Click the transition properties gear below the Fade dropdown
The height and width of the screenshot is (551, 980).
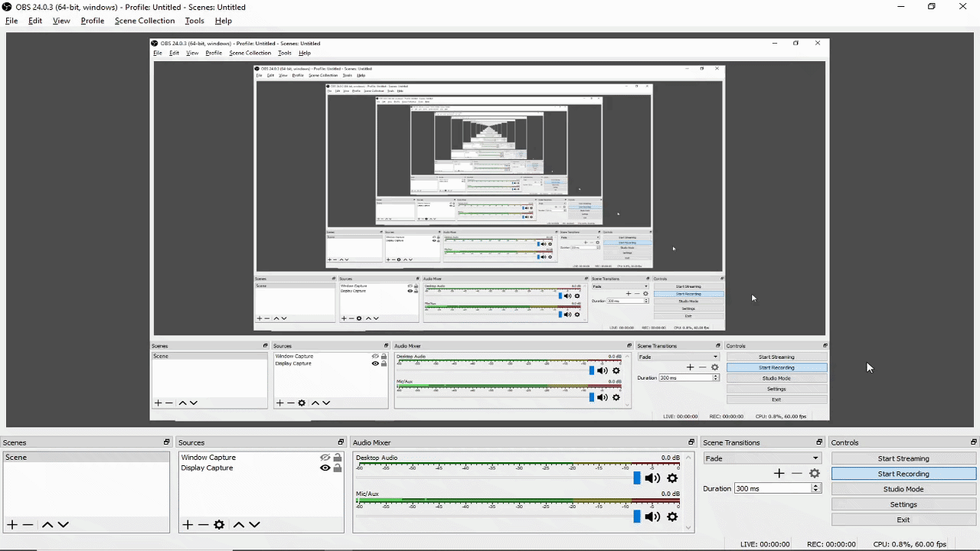pyautogui.click(x=815, y=474)
